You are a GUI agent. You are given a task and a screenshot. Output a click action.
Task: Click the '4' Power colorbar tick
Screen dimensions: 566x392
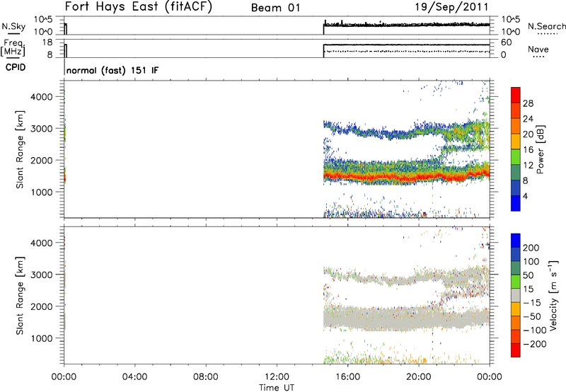click(525, 196)
